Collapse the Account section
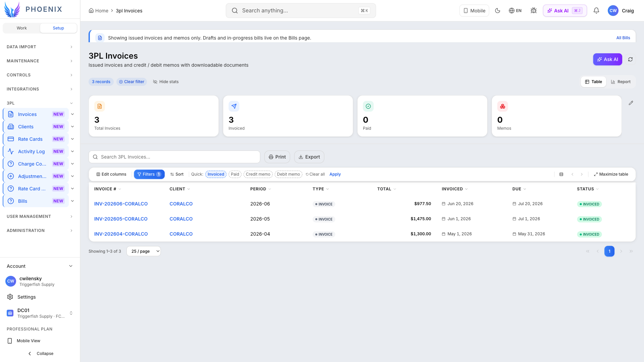 (x=40, y=266)
